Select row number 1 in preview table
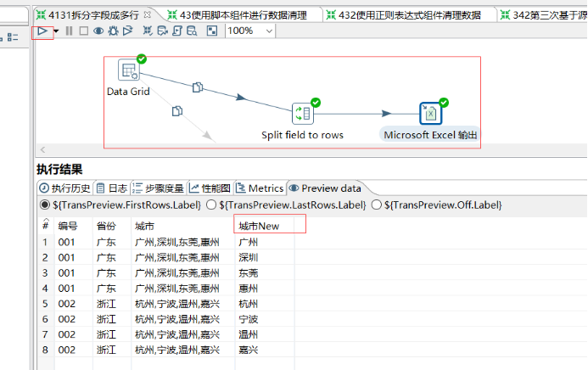 tap(45, 242)
